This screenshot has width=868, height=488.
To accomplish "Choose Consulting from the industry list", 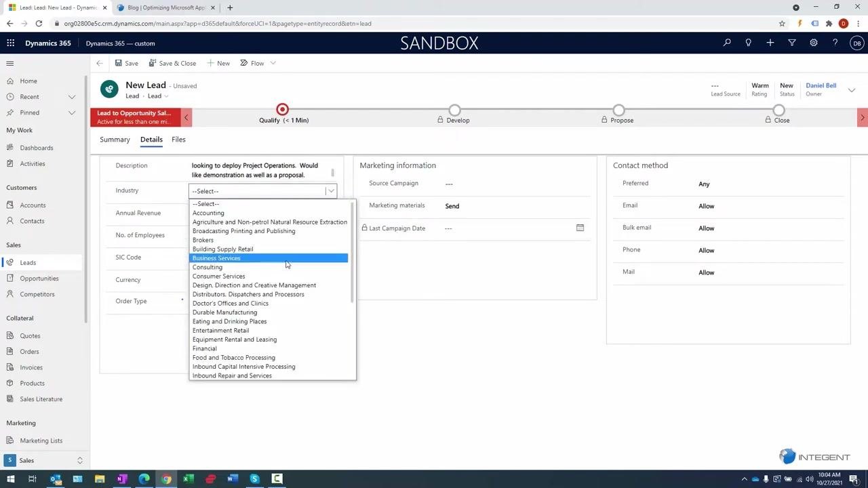I will [x=208, y=267].
